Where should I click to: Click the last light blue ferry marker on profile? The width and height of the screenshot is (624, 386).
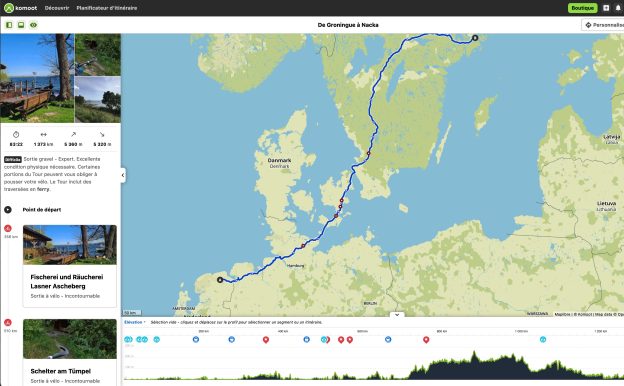[543, 339]
